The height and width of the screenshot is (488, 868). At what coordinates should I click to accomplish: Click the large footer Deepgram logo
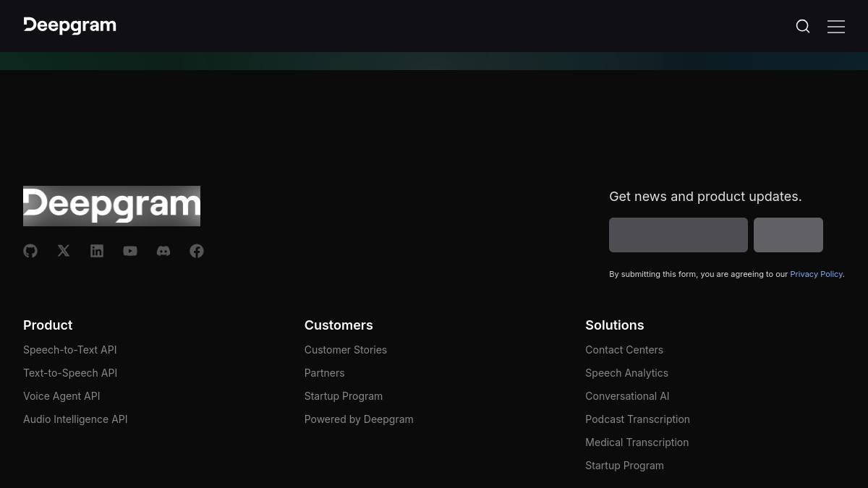tap(111, 206)
